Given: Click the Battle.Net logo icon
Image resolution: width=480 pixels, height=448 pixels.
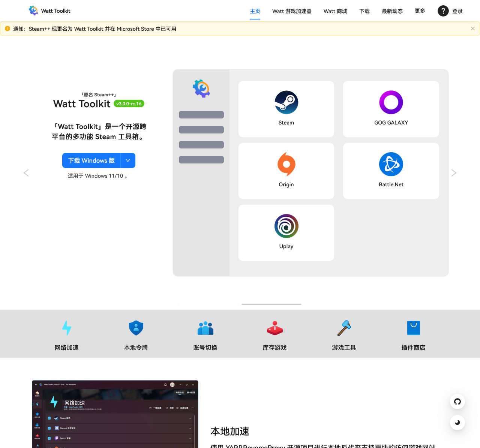Looking at the screenshot, I should pos(391,164).
